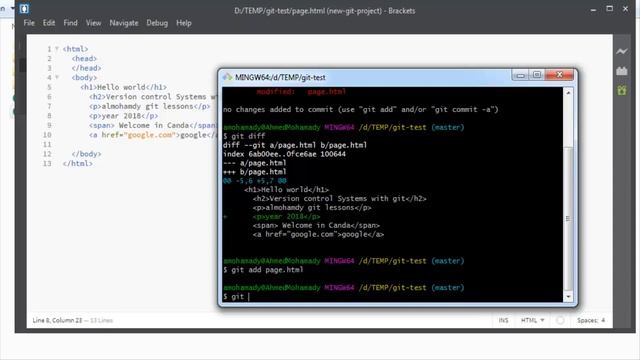Click the '</head>' tag on line 3

pos(87,68)
